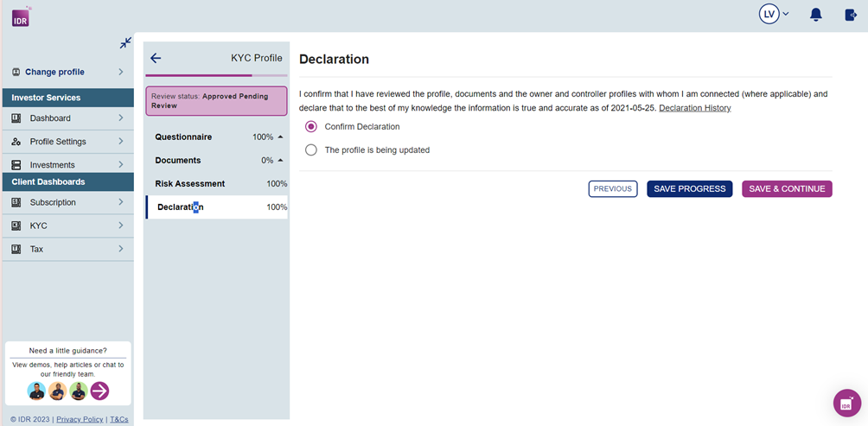The width and height of the screenshot is (868, 426).
Task: Open the purple guidance arrow button
Action: coord(99,391)
